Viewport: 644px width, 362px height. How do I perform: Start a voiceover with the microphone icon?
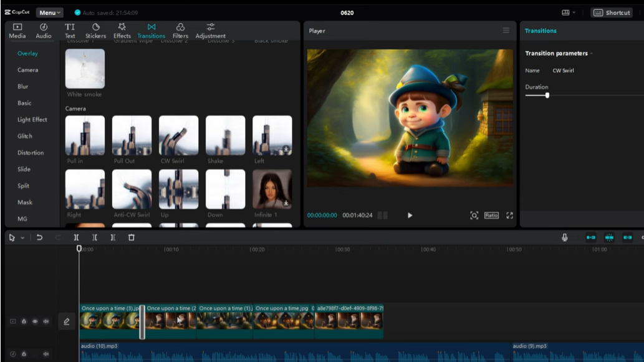click(564, 238)
